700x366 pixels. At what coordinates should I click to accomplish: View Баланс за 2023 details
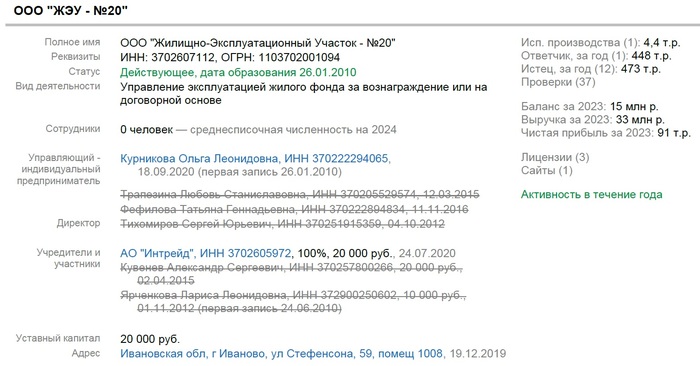click(589, 107)
